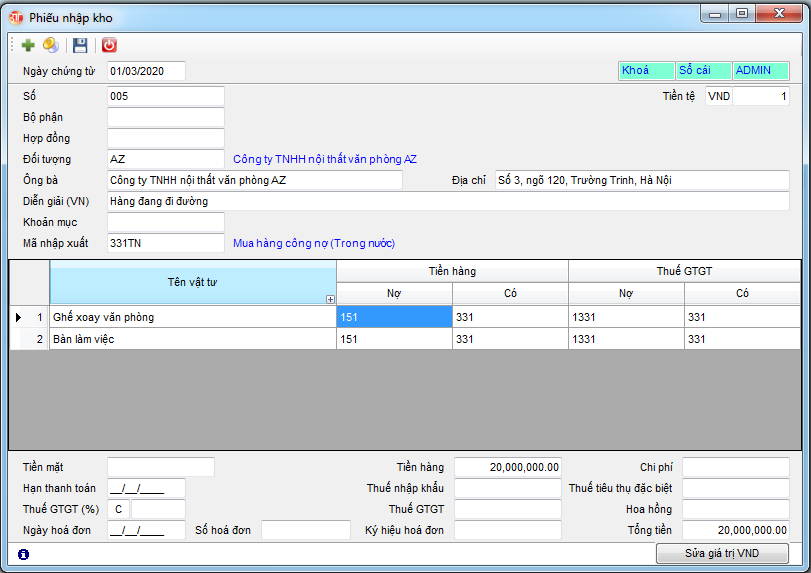Open the Tiền tệ VND currency field
Screen dimensions: 811x573
click(719, 97)
